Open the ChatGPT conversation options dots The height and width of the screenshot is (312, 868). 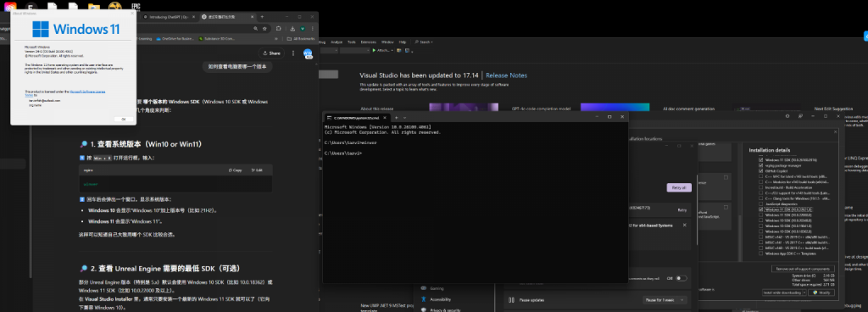click(293, 53)
